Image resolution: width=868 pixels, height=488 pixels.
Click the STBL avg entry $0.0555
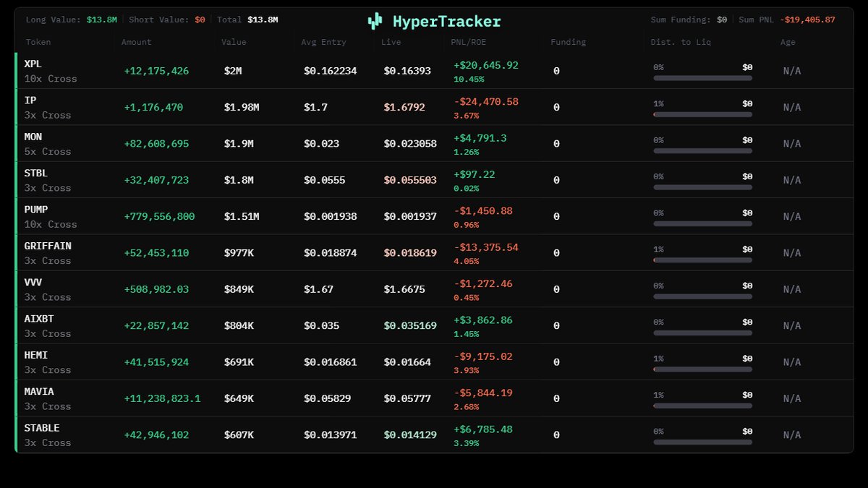[x=324, y=180]
